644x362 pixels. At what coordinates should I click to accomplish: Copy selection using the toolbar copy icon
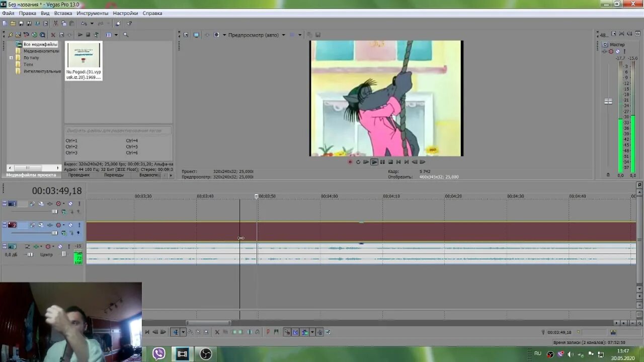point(64,23)
